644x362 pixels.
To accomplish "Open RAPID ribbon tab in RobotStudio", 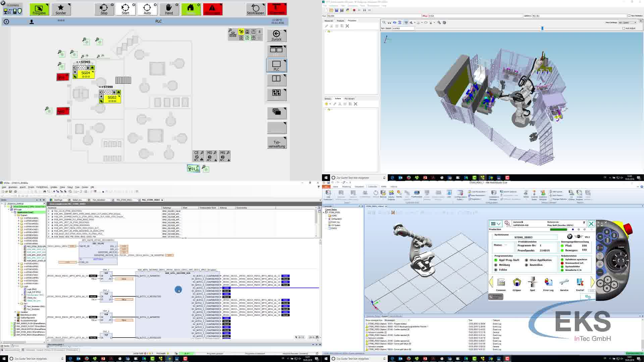I will [384, 187].
